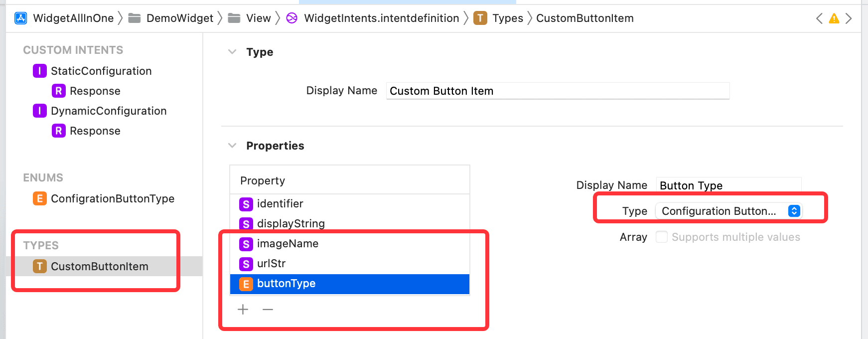Screen dimensions: 868x339
Task: Open the Type dropdown showing Configuration Button
Action: [x=728, y=211]
